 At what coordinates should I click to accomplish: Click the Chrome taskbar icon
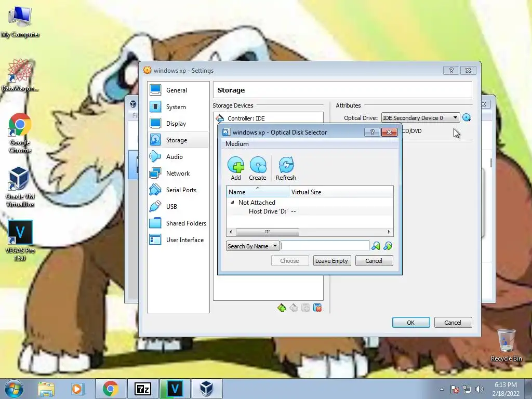point(110,389)
